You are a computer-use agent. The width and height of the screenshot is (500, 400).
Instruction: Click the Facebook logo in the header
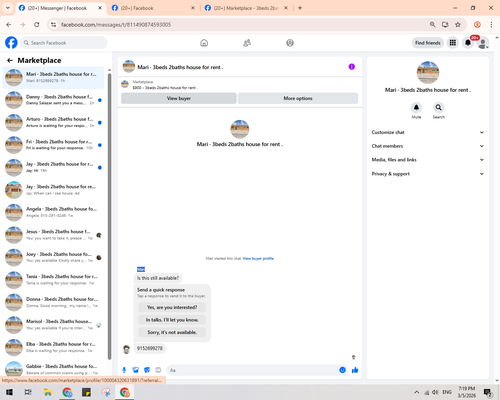click(x=11, y=43)
